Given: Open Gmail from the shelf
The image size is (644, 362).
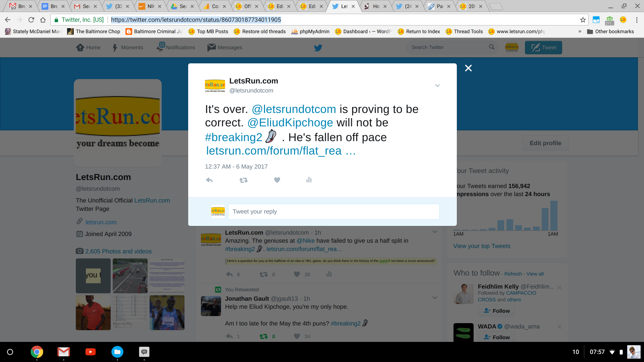Looking at the screenshot, I should click(x=64, y=352).
